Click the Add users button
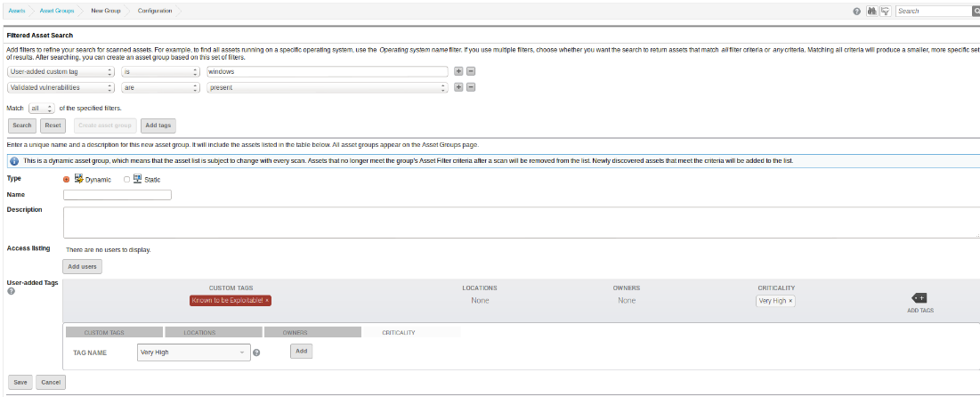The width and height of the screenshot is (980, 397). pyautogui.click(x=82, y=266)
